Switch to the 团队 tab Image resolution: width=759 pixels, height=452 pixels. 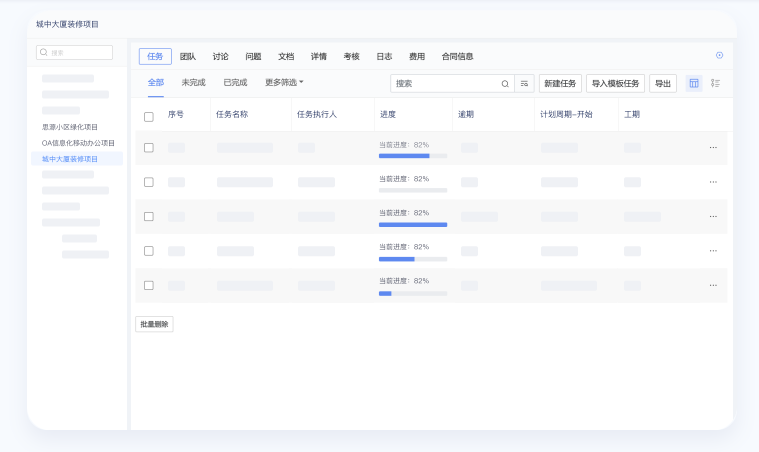(x=188, y=57)
